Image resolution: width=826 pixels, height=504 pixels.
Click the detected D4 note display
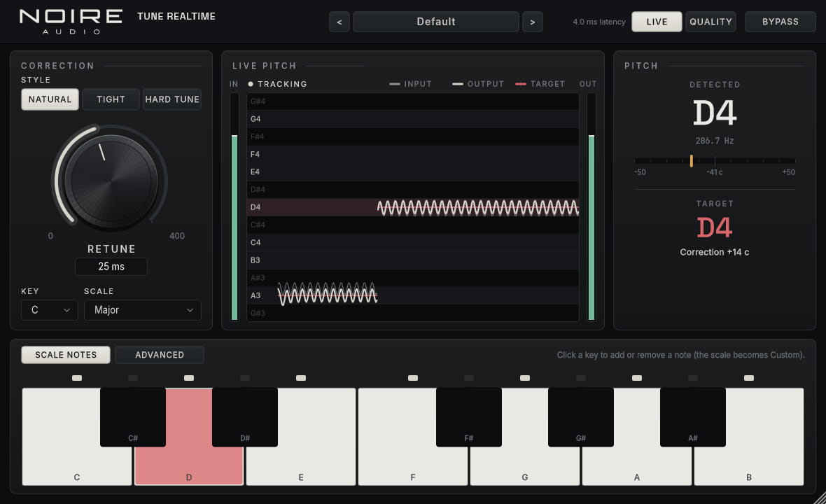714,113
